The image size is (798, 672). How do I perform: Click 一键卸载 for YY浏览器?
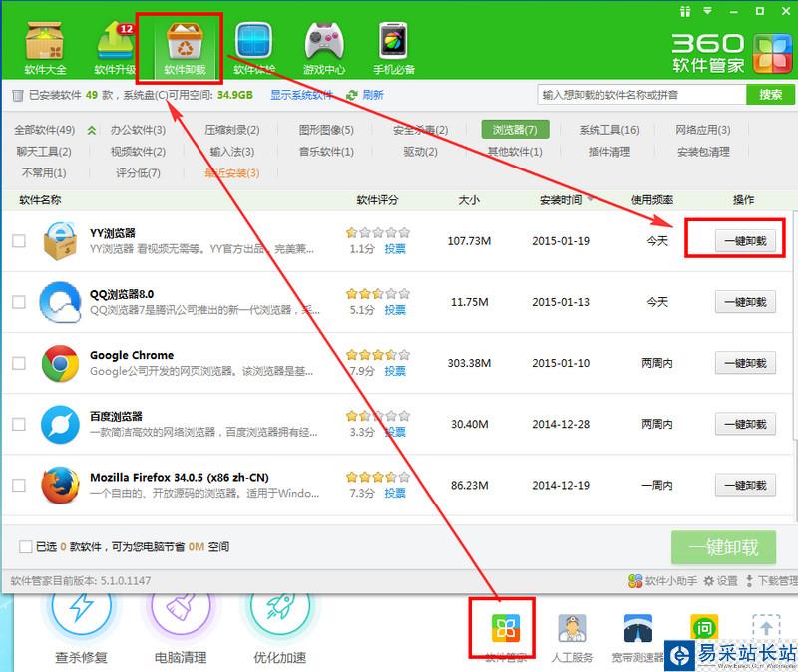745,241
